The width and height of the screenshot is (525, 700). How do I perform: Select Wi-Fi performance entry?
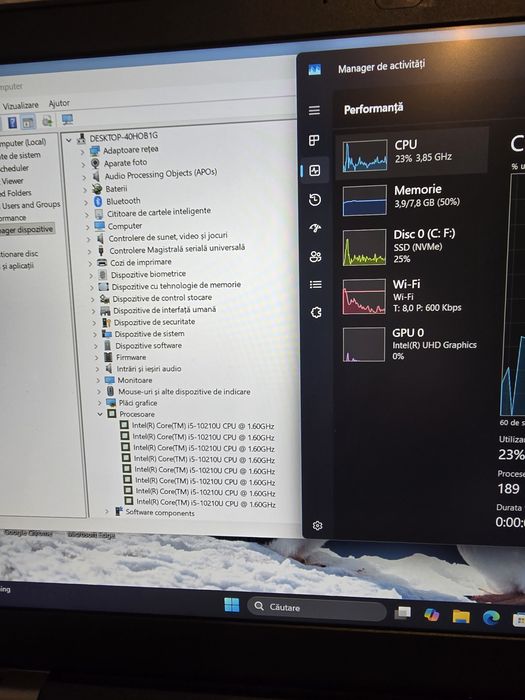click(x=411, y=296)
